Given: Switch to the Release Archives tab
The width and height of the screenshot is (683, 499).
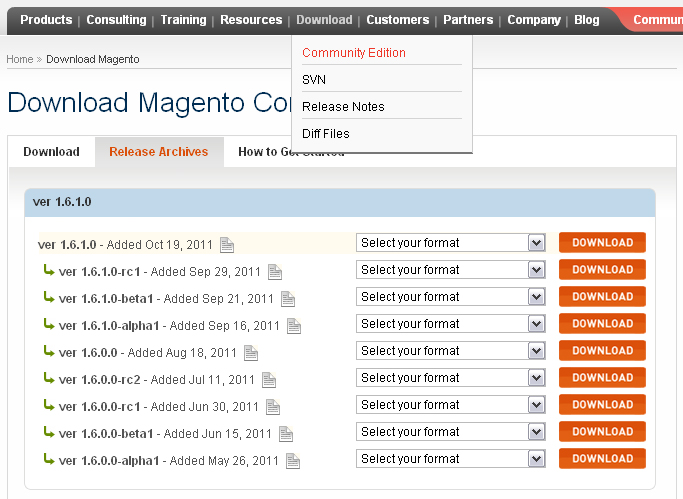Looking at the screenshot, I should pyautogui.click(x=159, y=152).
